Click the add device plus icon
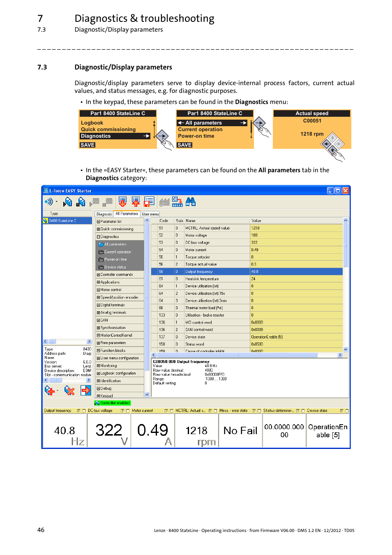This screenshot has width=392, height=555. [x=49, y=390]
